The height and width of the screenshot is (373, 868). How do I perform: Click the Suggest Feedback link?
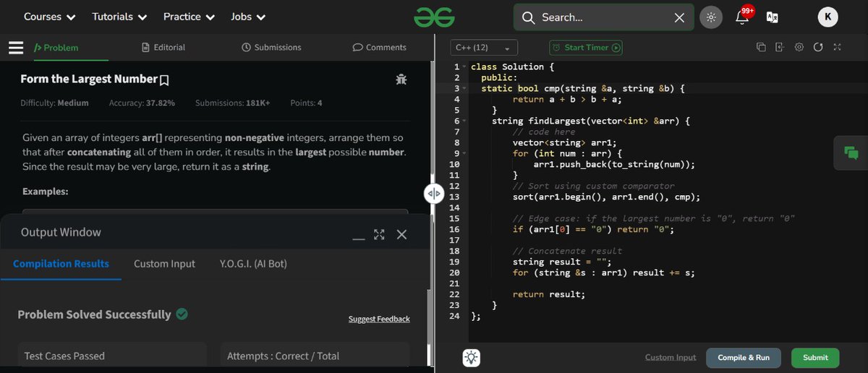tap(379, 319)
